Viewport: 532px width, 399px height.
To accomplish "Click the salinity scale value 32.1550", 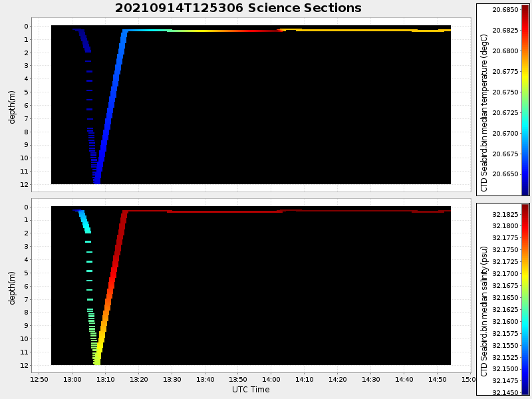I will coord(505,346).
